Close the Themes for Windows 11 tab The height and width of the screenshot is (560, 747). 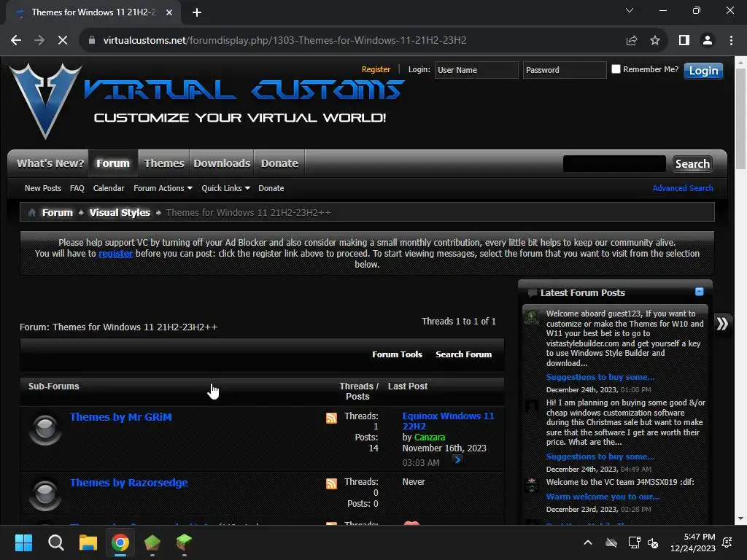[169, 12]
